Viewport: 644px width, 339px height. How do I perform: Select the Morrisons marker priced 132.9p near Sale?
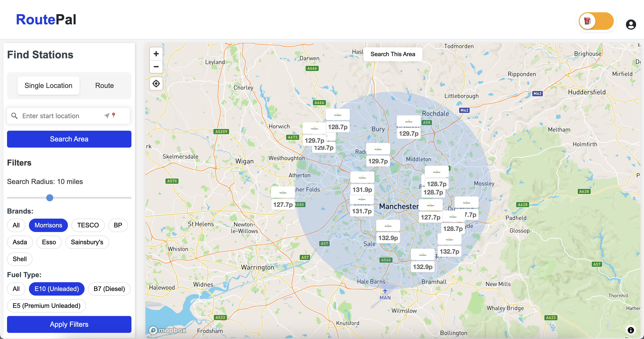click(x=388, y=226)
